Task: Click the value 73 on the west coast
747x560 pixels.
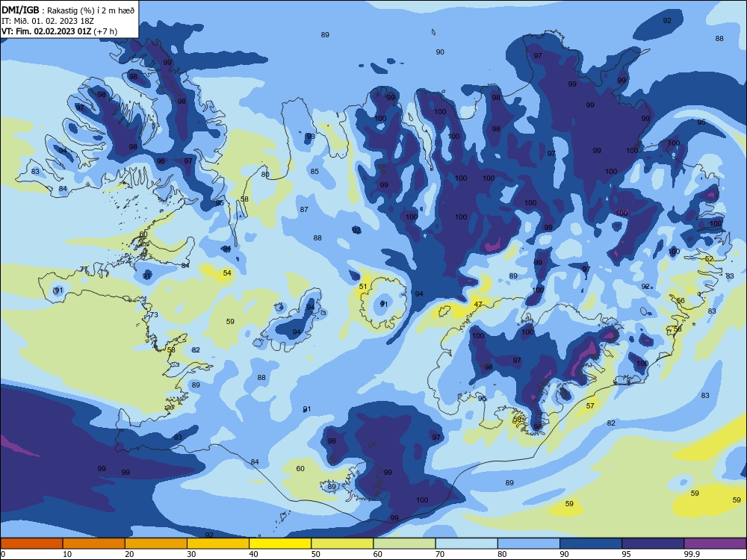Action: (x=154, y=315)
